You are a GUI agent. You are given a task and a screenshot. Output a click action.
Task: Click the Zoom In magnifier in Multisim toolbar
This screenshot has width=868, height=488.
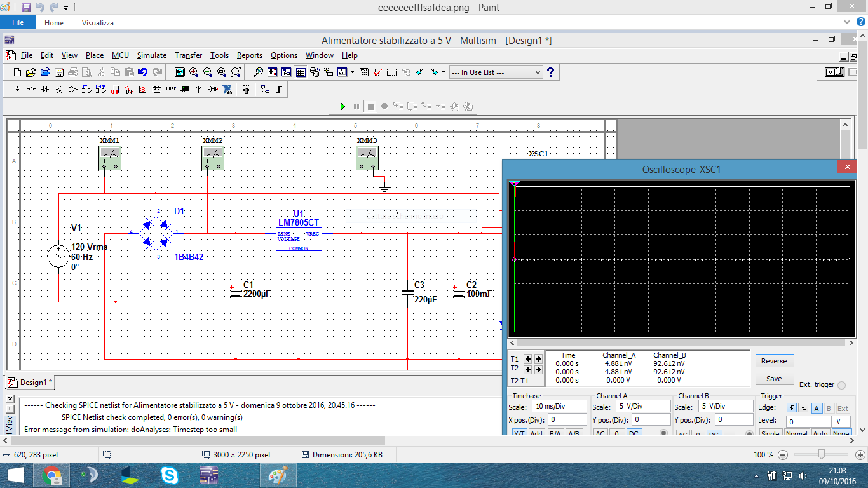coord(194,72)
